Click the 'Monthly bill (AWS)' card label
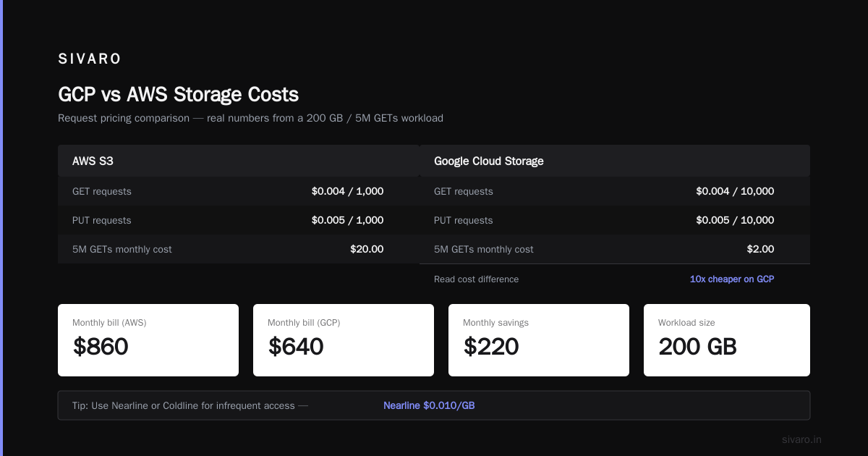This screenshot has height=456, width=868. pos(109,323)
